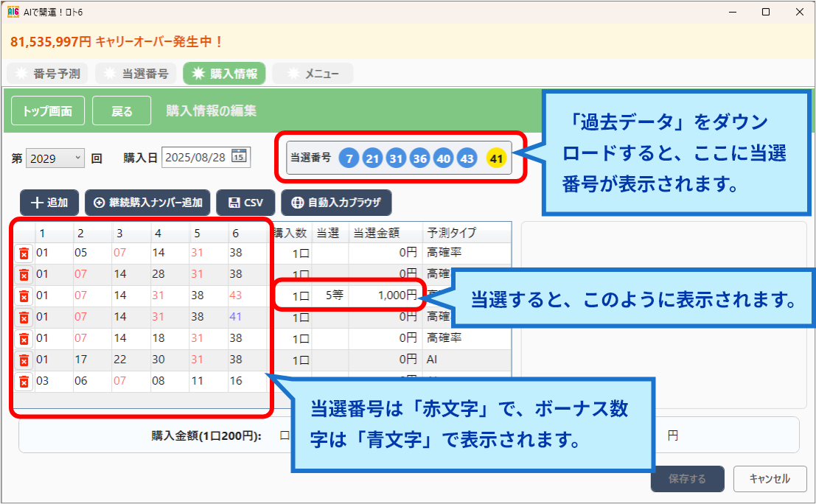Click the floppy disk icon on CSV button
This screenshot has height=504, width=816.
tap(233, 203)
